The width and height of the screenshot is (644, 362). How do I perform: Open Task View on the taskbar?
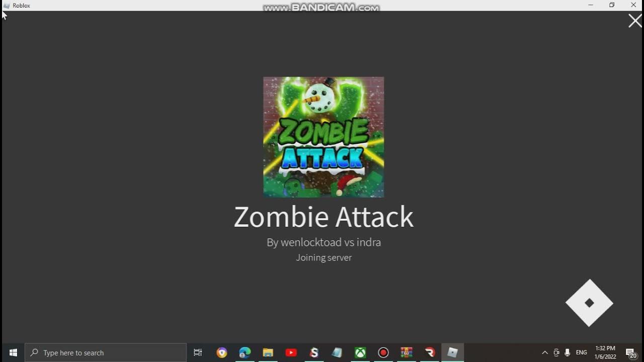tap(198, 352)
